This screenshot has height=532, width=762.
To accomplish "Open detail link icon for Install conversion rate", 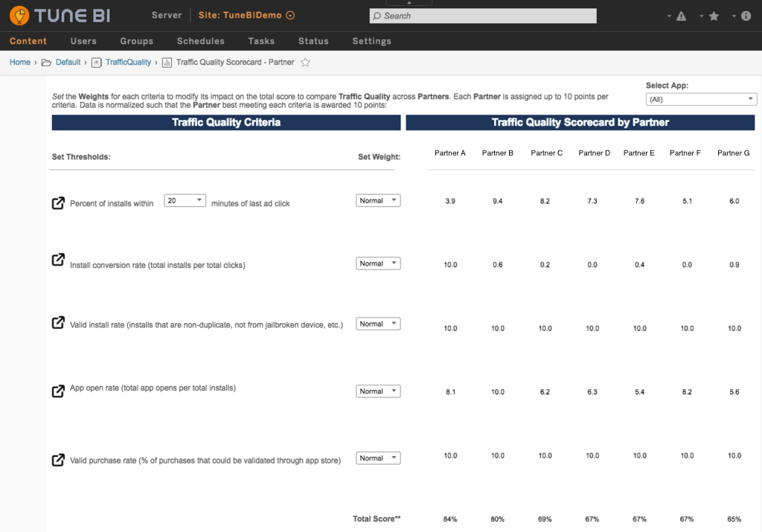I will click(x=58, y=260).
